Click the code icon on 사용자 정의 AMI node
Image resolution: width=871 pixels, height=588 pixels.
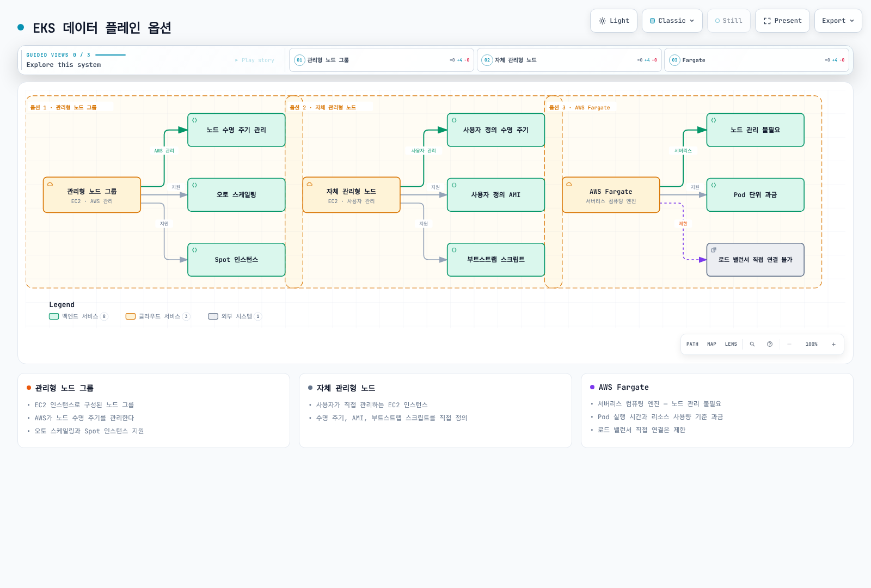point(454,185)
